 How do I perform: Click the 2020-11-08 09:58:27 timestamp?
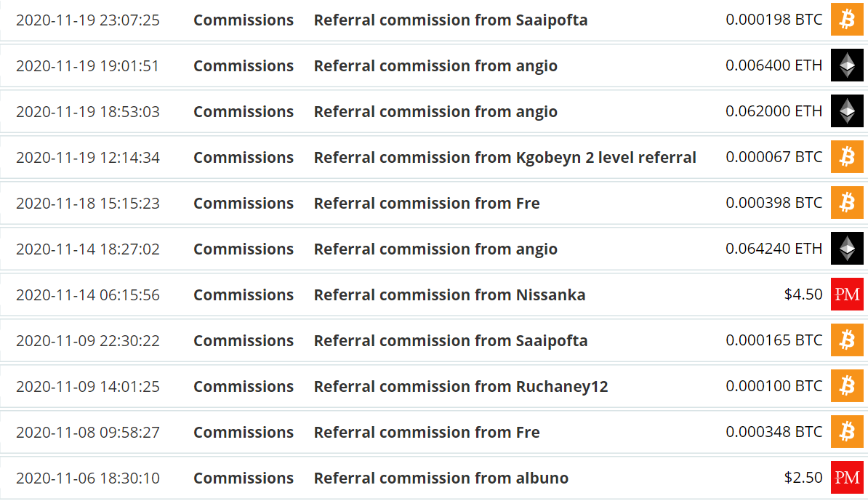tap(87, 433)
